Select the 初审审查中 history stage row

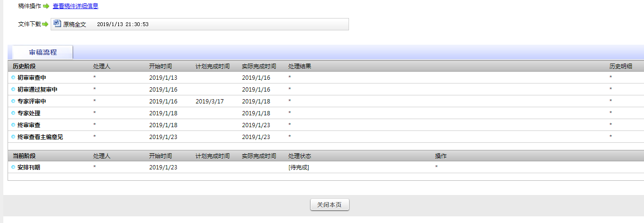pos(32,77)
